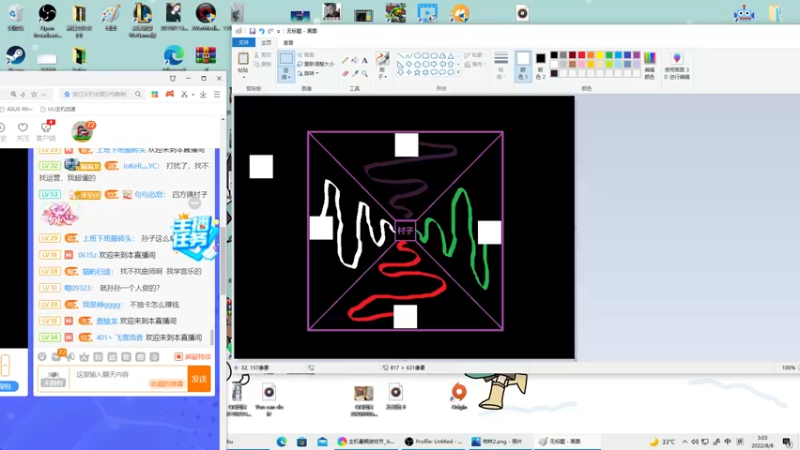This screenshot has height=450, width=800.
Task: Open the File tab in Paint
Action: pos(243,42)
